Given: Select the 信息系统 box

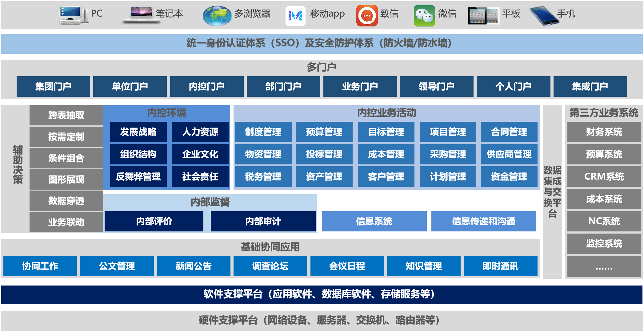Looking at the screenshot, I should (374, 221).
